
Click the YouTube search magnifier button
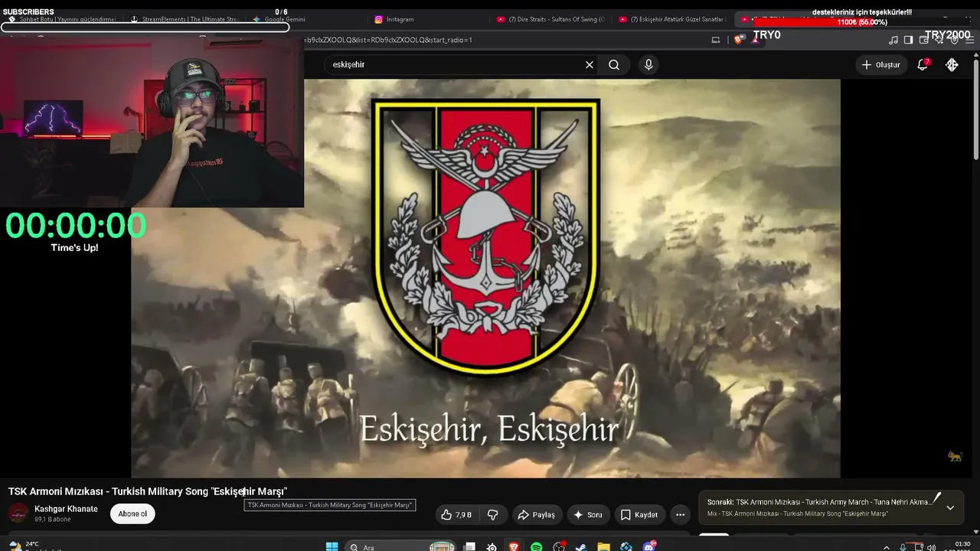614,65
